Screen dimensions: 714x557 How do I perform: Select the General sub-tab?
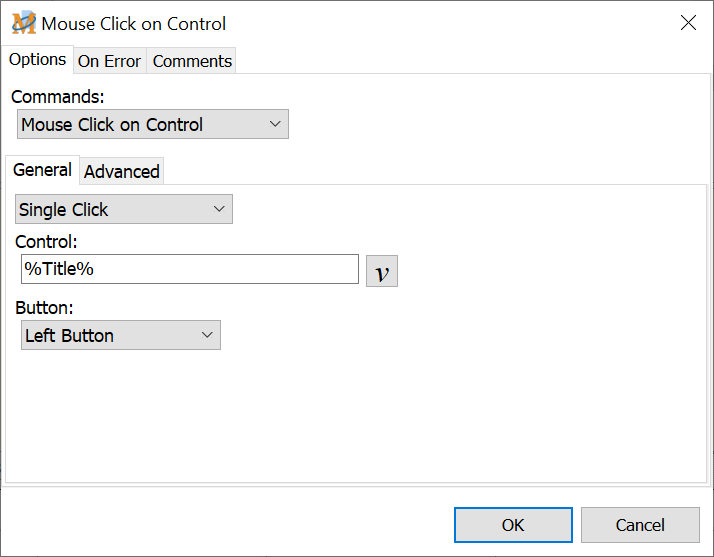[x=42, y=170]
